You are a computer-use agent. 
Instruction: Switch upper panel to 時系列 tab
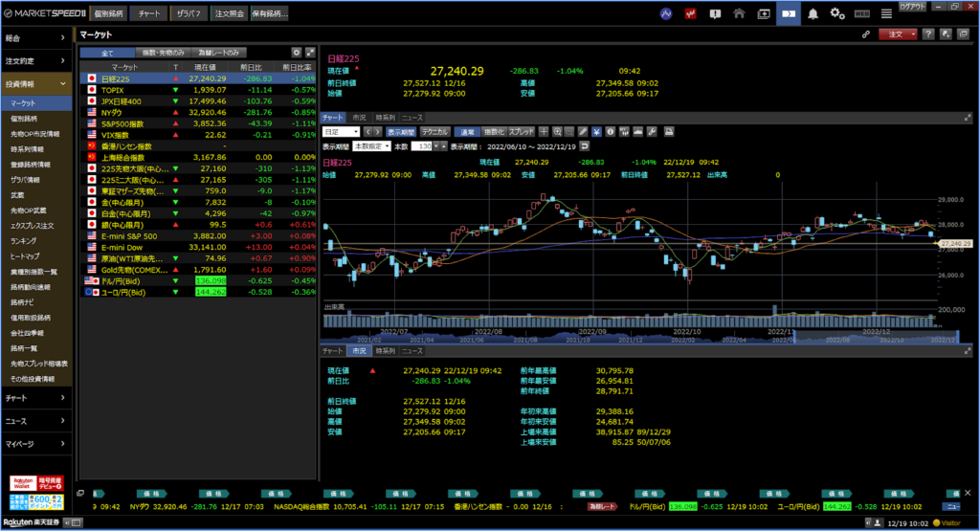[385, 118]
